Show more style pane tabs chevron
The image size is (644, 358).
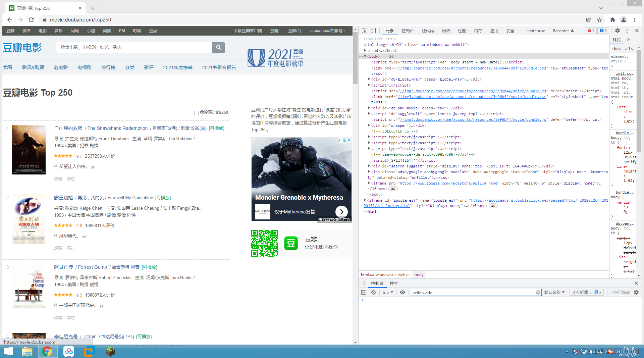pos(629,40)
